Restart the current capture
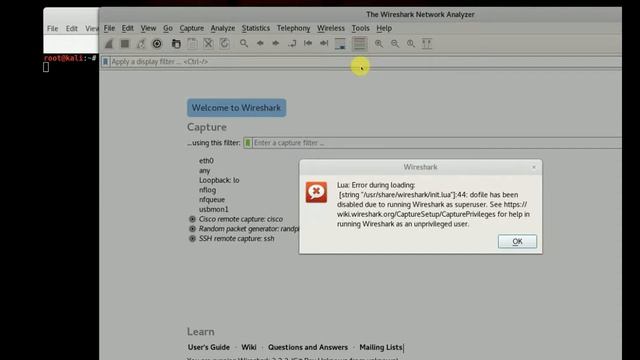The image size is (640, 360). click(141, 44)
